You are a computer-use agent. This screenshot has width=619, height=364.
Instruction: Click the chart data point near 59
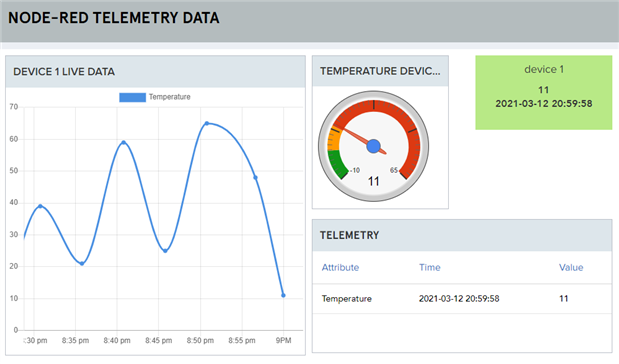(x=124, y=143)
